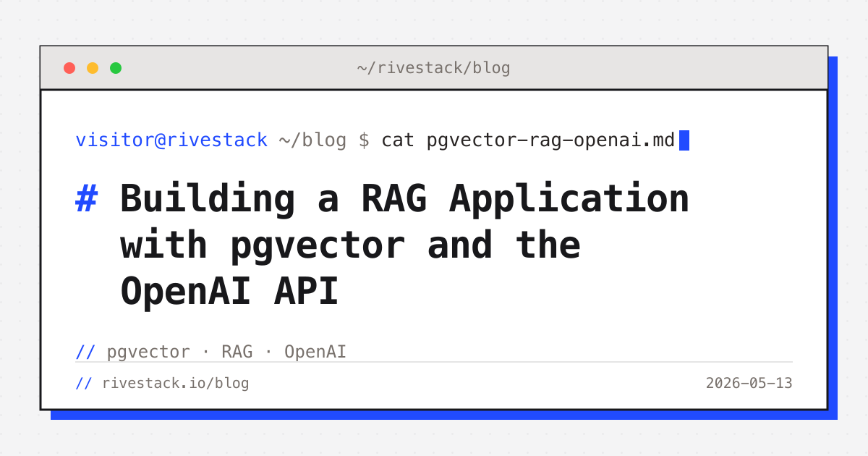Click the 2026-05-13 date
Screen dimensions: 868x456
(749, 383)
